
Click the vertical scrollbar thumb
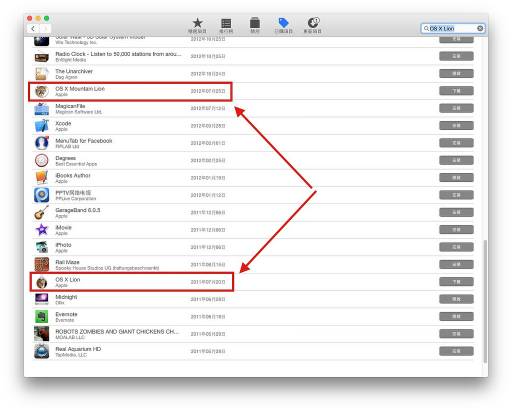point(485,301)
